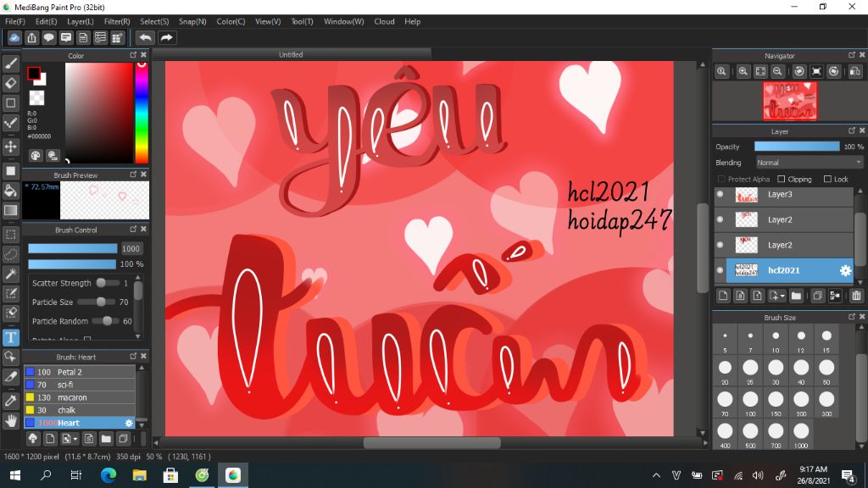The image size is (868, 488).
Task: Open the File menu
Action: (x=15, y=21)
